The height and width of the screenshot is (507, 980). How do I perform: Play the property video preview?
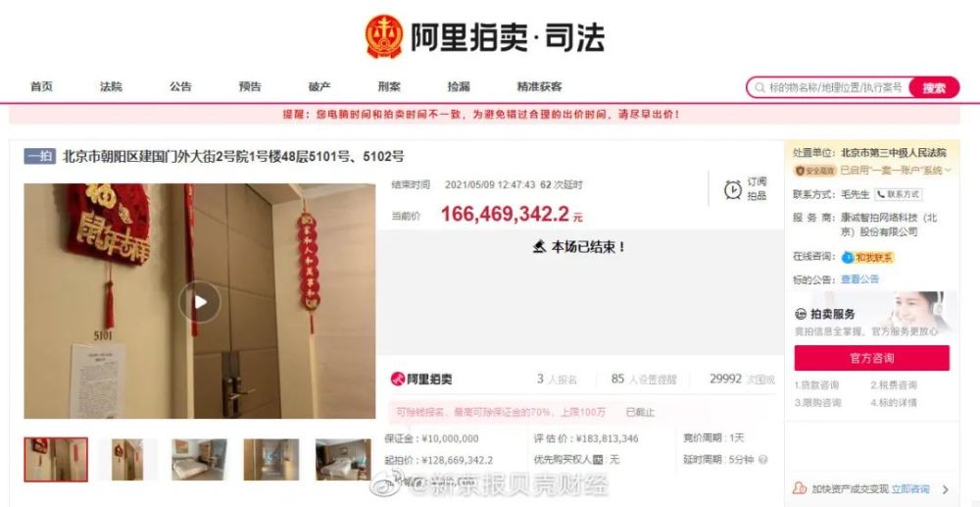[200, 302]
